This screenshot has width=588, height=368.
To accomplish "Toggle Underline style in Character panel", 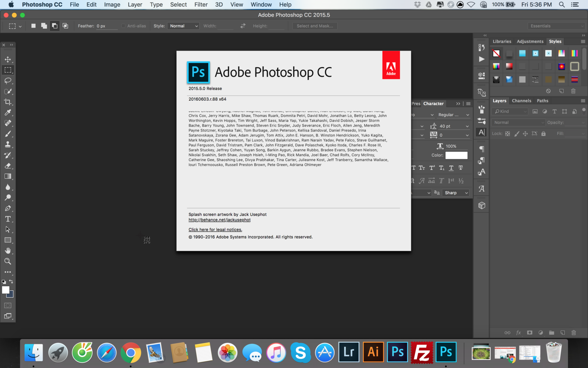I will pos(451,168).
